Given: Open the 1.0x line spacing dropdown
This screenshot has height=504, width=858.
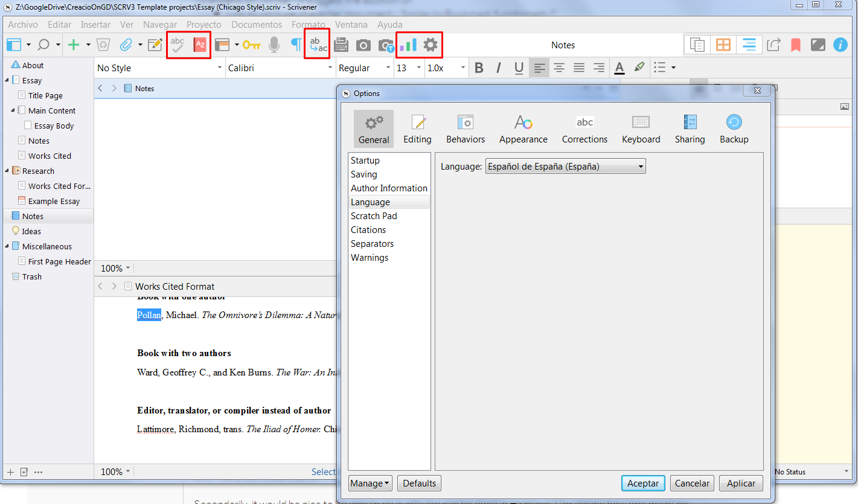Looking at the screenshot, I should point(446,68).
